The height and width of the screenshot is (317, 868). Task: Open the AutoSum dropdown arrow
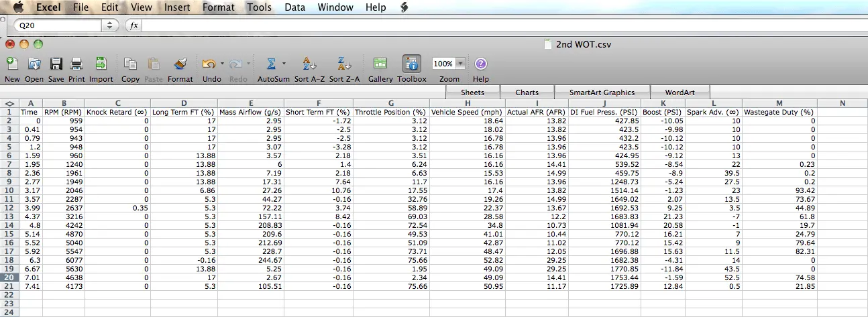(x=284, y=64)
